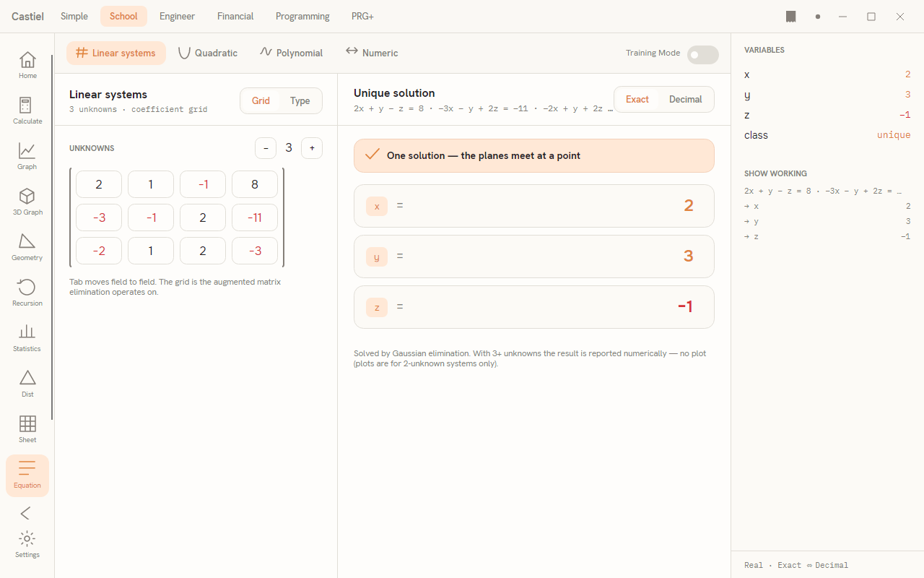924x578 pixels.
Task: Click second row first cell containing -3
Action: click(99, 217)
